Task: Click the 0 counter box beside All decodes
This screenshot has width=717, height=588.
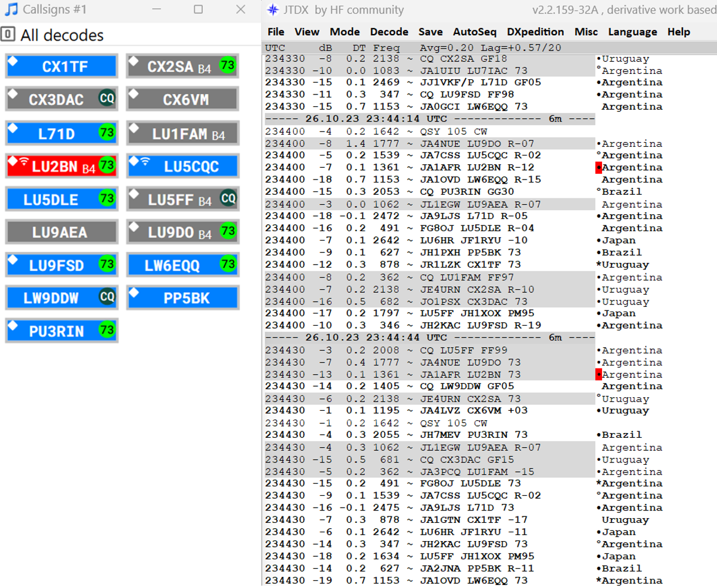Action: [x=8, y=34]
